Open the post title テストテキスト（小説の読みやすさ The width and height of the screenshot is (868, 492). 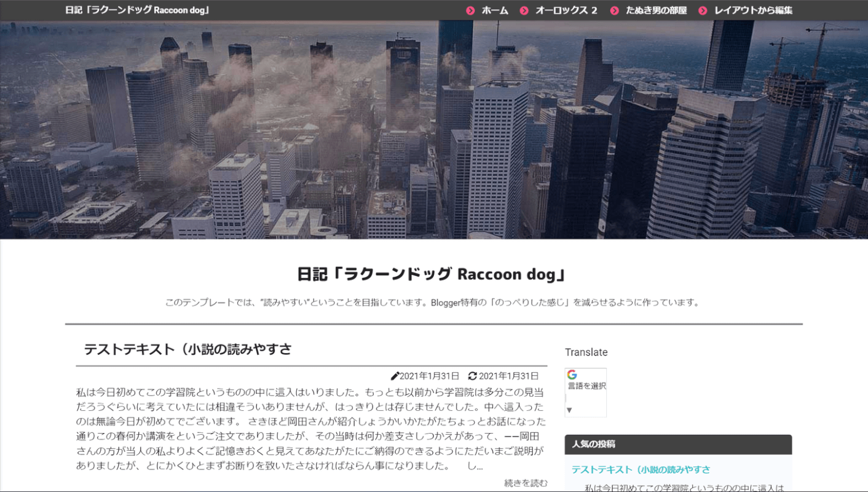[x=187, y=349]
